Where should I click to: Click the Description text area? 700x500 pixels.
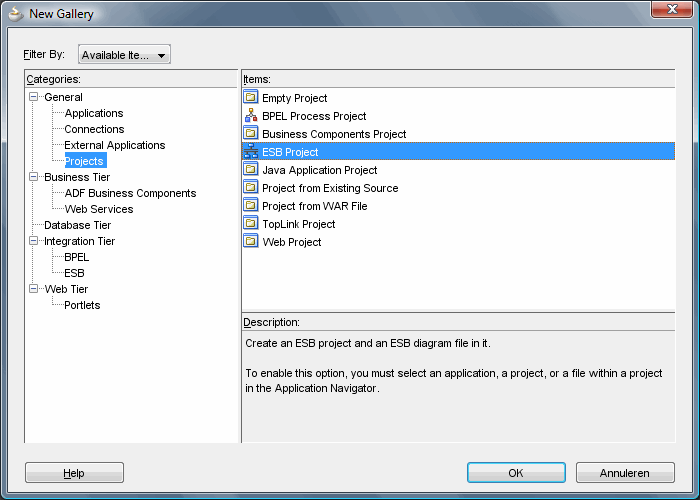458,387
